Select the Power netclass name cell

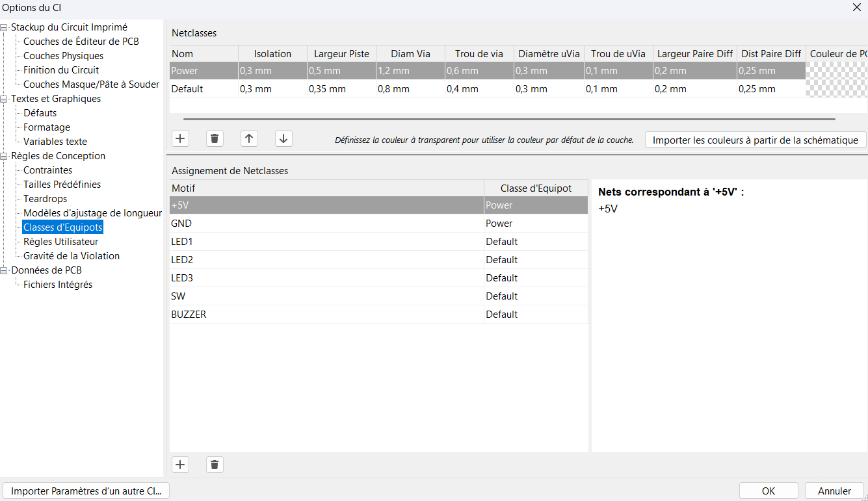click(x=204, y=71)
